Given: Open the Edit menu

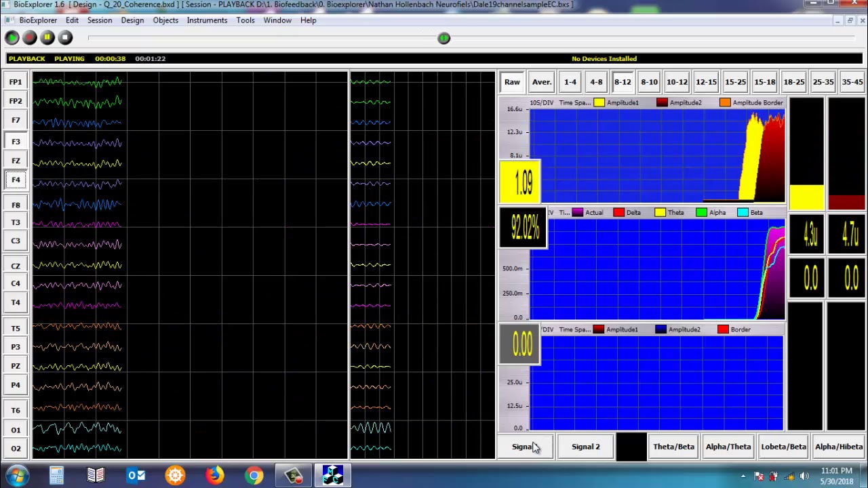Looking at the screenshot, I should pyautogui.click(x=72, y=20).
